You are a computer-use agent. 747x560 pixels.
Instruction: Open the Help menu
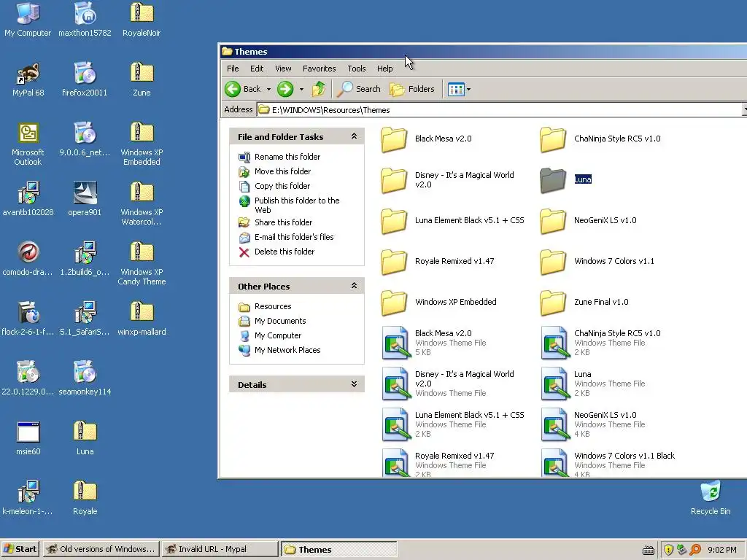(385, 69)
